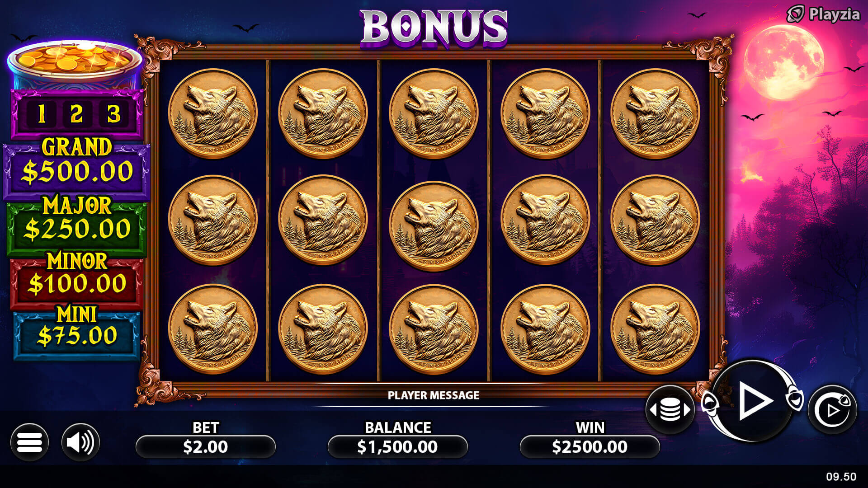Viewport: 868px width, 488px height.
Task: Start autoplay with the circular arrow button
Action: pos(832,410)
